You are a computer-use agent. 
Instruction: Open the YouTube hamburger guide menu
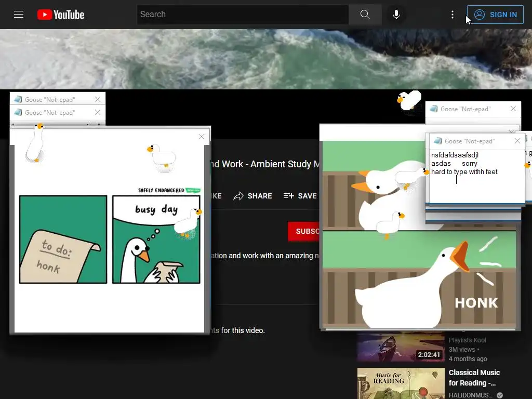click(x=19, y=14)
